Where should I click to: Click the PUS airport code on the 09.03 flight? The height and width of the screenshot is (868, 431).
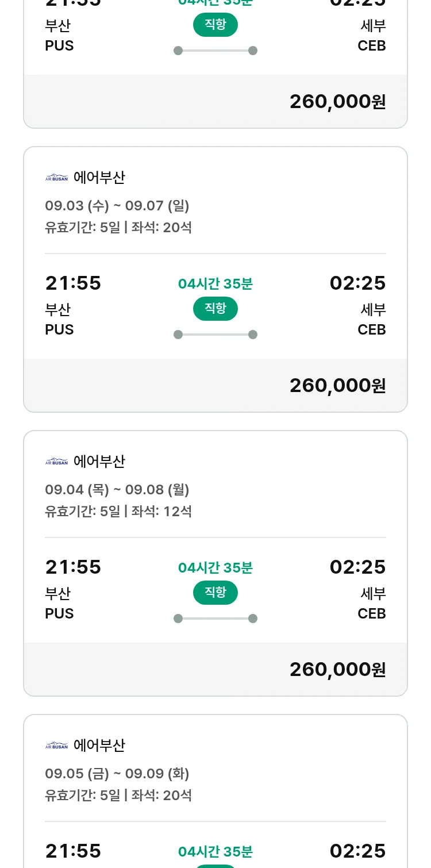pyautogui.click(x=59, y=330)
